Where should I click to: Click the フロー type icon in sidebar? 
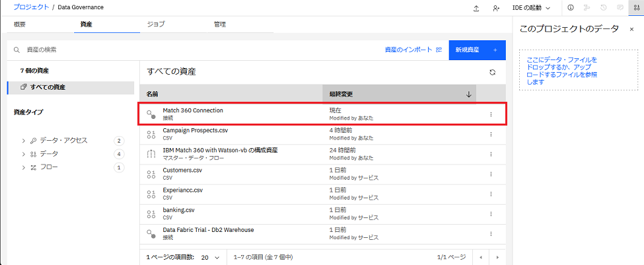34,167
